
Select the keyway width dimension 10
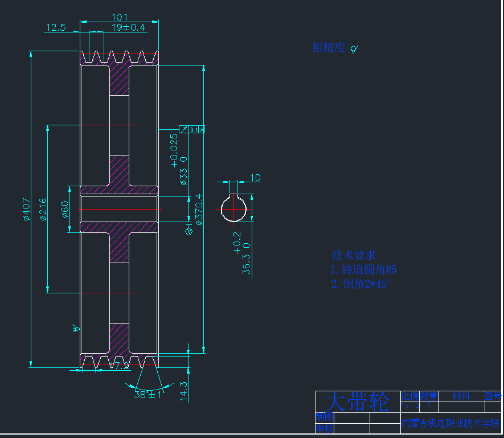(255, 178)
